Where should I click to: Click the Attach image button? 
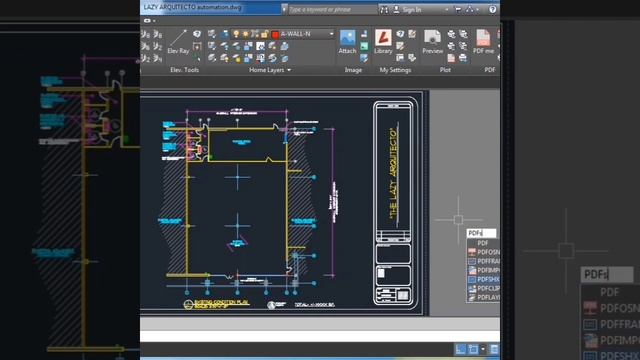(347, 42)
